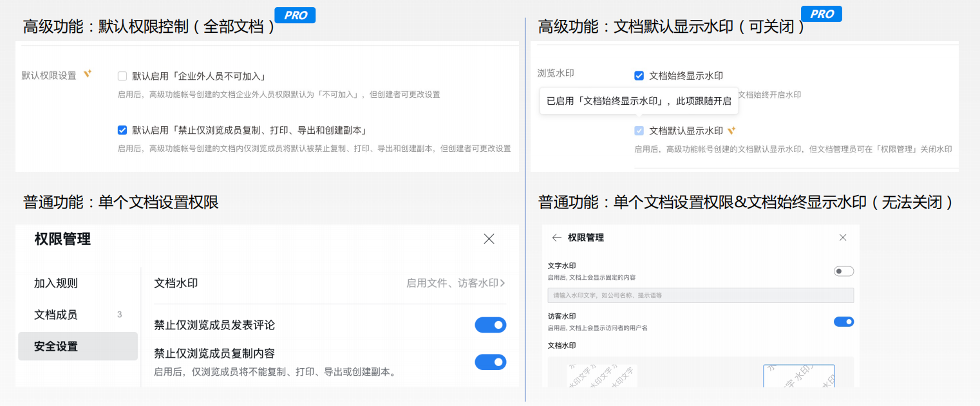Select the 安全设置 tab
Viewport: 980px width, 406px height.
pyautogui.click(x=78, y=346)
